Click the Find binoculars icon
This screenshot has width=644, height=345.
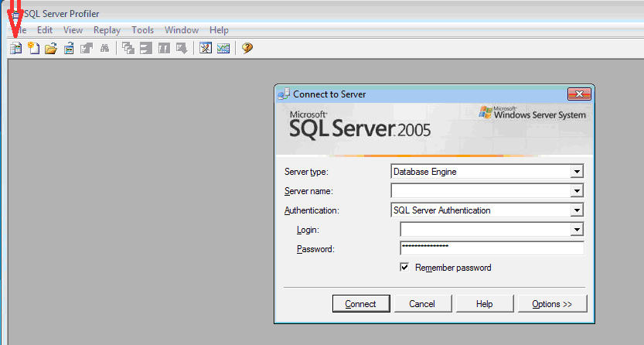coord(104,48)
